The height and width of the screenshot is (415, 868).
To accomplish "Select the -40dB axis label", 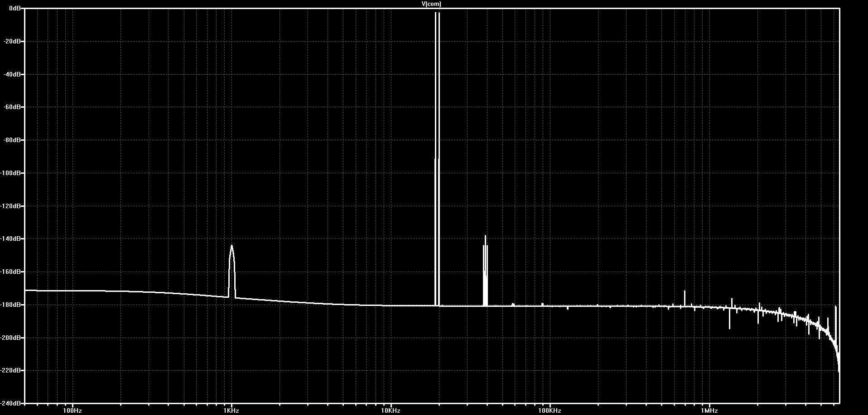I will coord(12,74).
